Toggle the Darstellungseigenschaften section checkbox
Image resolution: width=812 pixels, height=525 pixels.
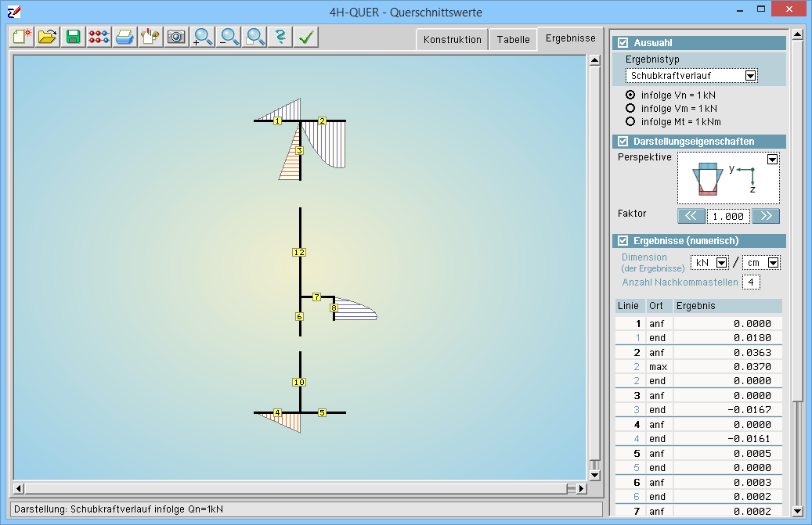[623, 142]
